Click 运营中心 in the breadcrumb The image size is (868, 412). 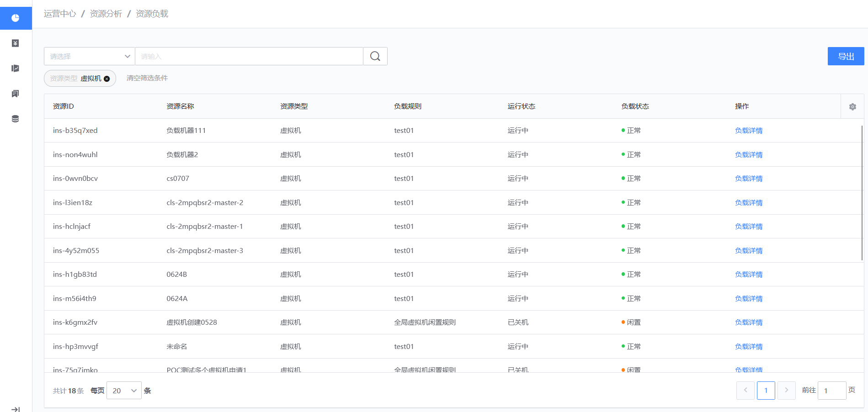click(x=60, y=14)
